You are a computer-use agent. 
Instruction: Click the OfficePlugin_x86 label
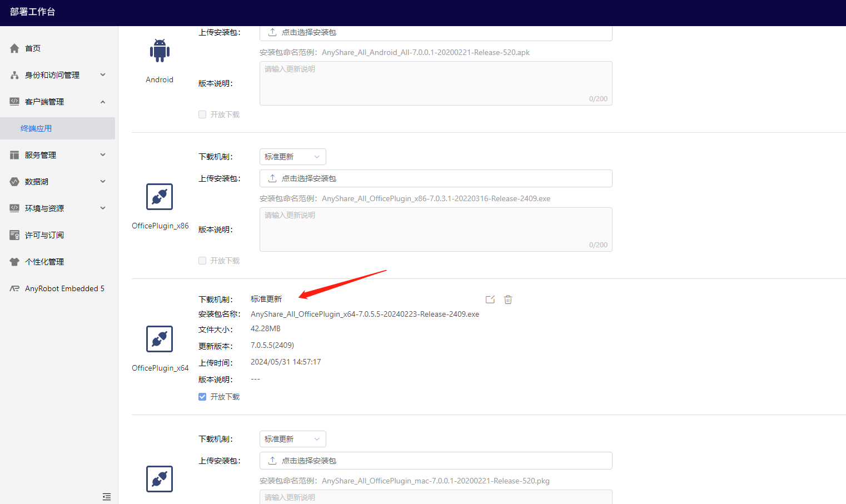[x=160, y=226]
